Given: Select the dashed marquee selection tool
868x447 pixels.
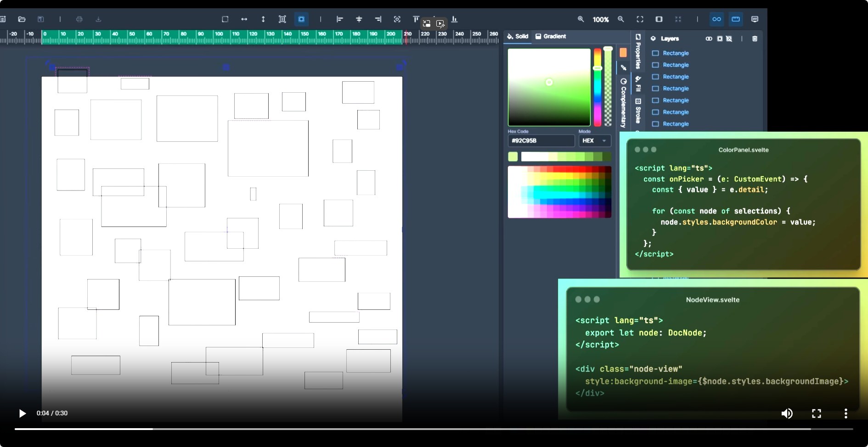Looking at the screenshot, I should pos(225,19).
